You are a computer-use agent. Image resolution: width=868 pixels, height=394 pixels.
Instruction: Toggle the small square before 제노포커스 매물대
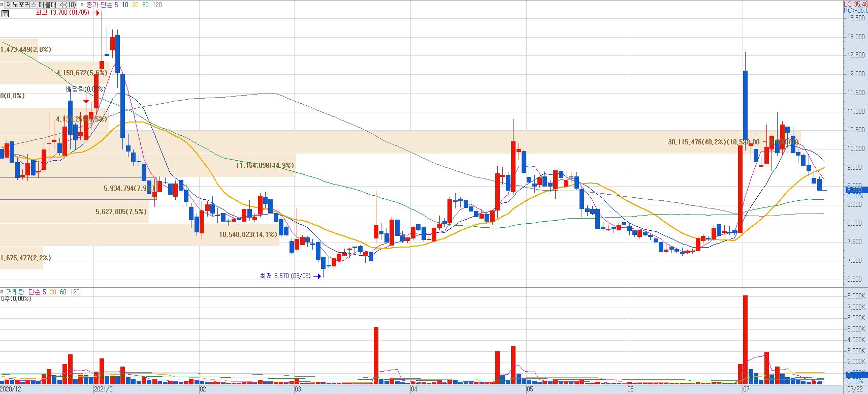click(x=3, y=5)
